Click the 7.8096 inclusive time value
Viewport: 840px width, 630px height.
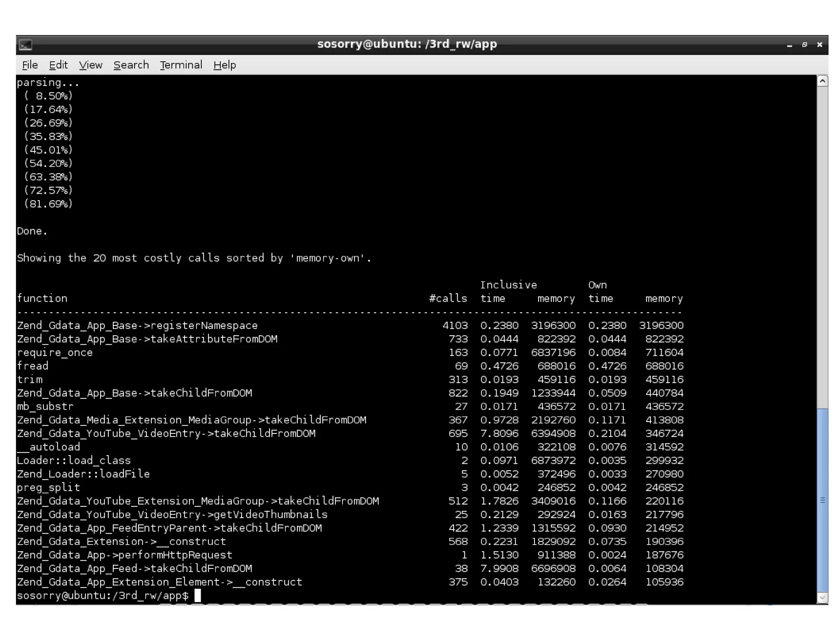tap(499, 433)
